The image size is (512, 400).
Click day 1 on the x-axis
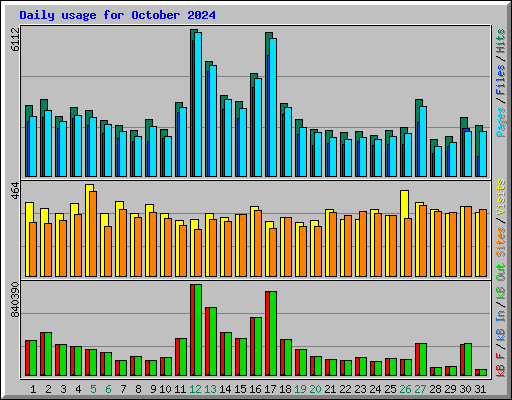click(33, 389)
